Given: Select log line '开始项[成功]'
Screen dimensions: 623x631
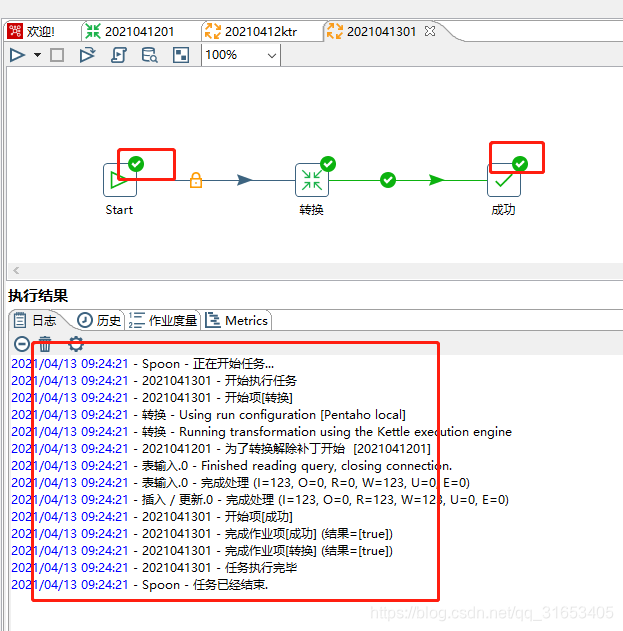Looking at the screenshot, I should point(152,517).
